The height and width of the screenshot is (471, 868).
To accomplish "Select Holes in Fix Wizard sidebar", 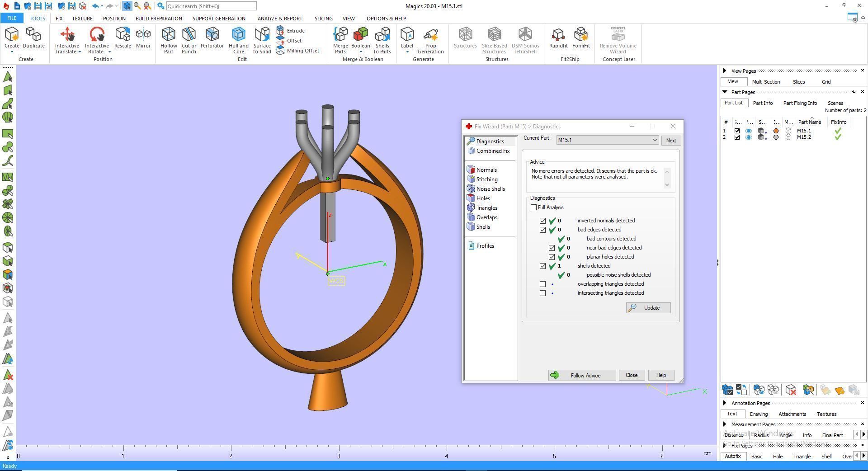I will pos(483,198).
